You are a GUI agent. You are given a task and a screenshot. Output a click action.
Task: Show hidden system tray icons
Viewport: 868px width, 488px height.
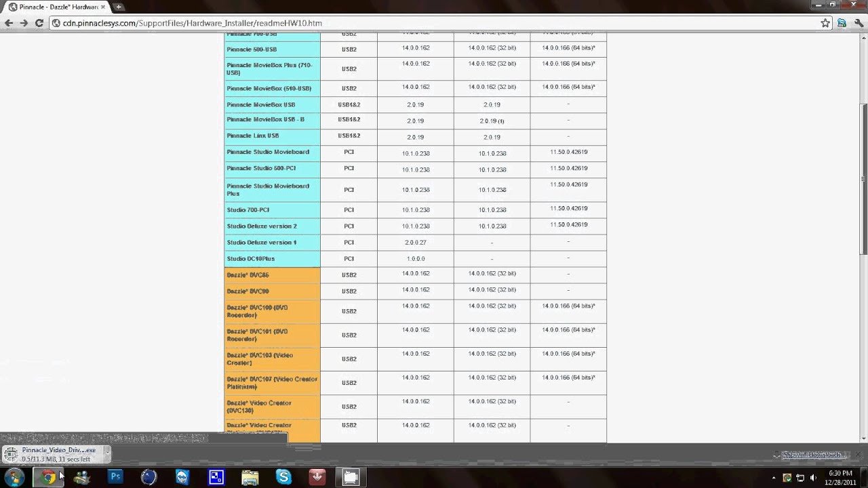pos(774,478)
